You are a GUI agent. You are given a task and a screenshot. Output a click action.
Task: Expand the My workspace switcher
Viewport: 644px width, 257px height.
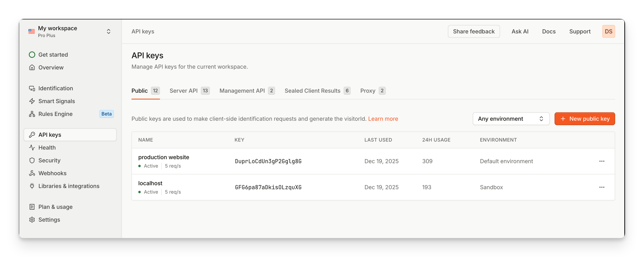click(x=70, y=31)
